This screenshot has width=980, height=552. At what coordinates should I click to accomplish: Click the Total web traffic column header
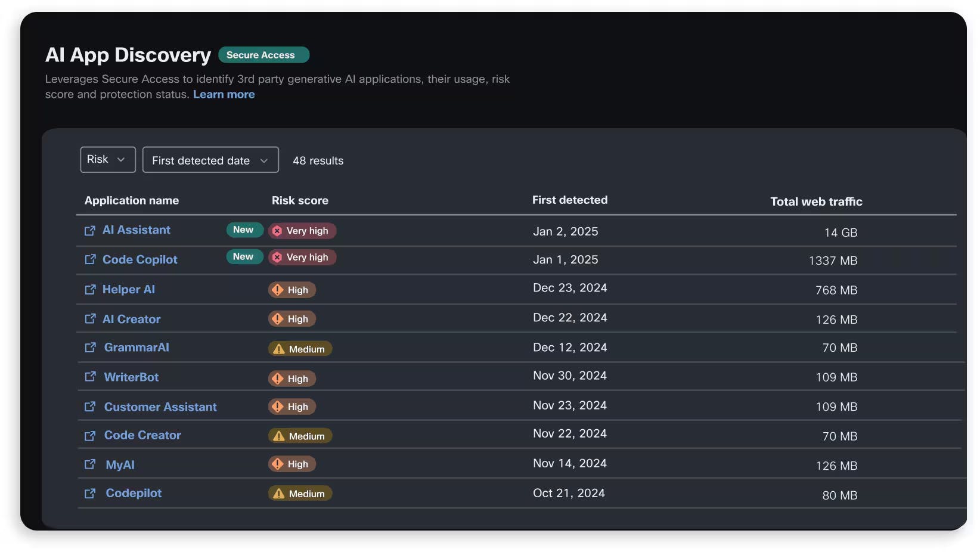coord(816,201)
